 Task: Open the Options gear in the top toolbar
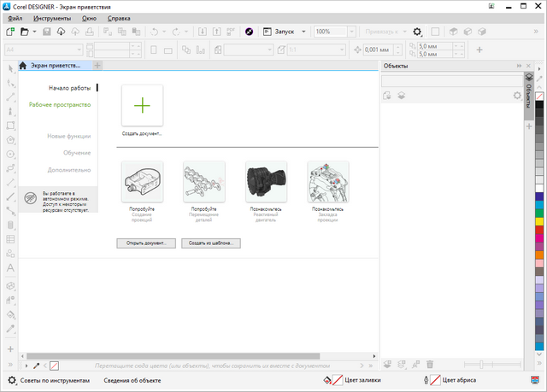417,32
